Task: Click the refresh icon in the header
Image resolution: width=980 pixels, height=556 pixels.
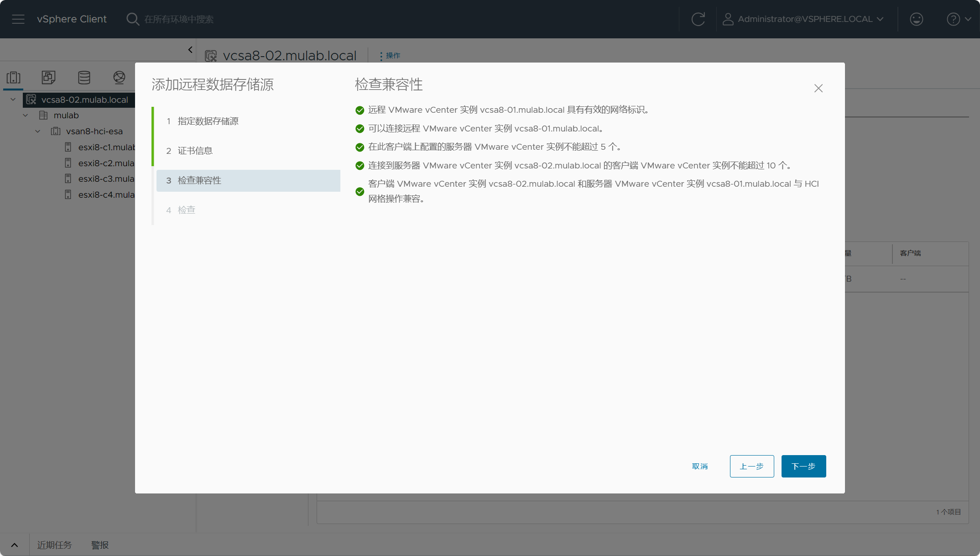Action: click(x=698, y=19)
